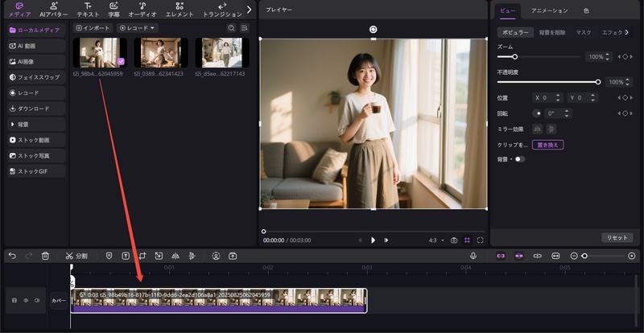This screenshot has height=333, width=644.
Task: Switch to the アニメーション properties tab
Action: tap(549, 10)
